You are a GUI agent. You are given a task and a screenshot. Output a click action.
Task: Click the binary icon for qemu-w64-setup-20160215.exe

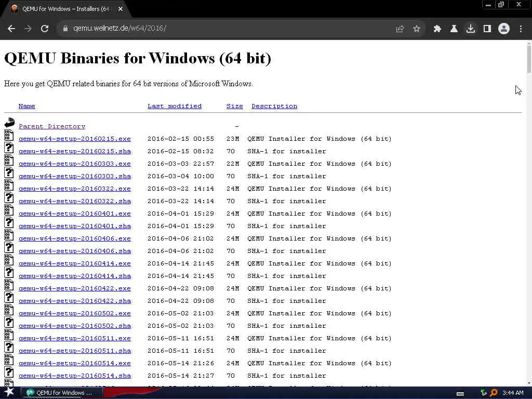pos(9,135)
